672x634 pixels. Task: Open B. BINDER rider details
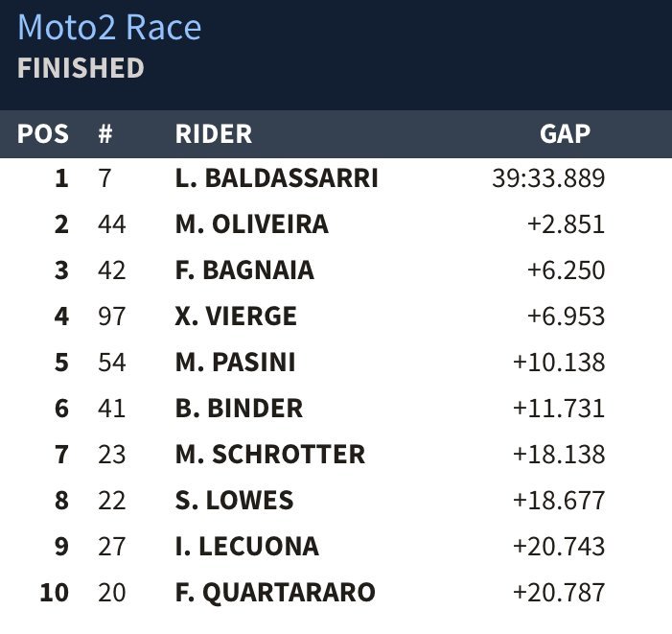[x=239, y=409]
